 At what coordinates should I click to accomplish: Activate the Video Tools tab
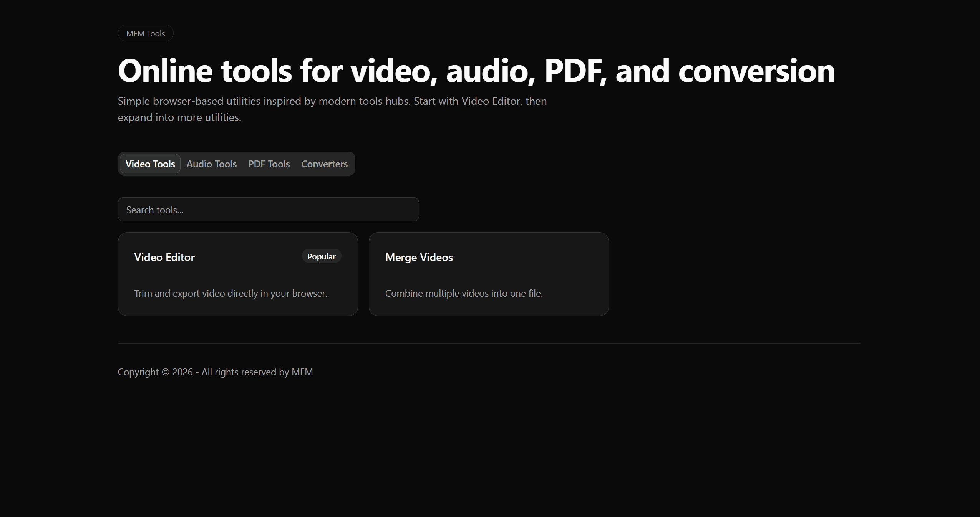150,164
